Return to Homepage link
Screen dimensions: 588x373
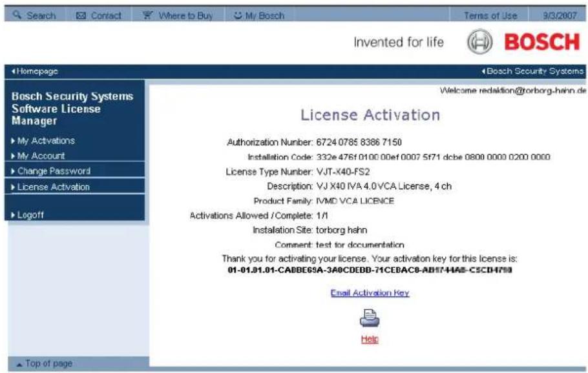click(x=37, y=71)
